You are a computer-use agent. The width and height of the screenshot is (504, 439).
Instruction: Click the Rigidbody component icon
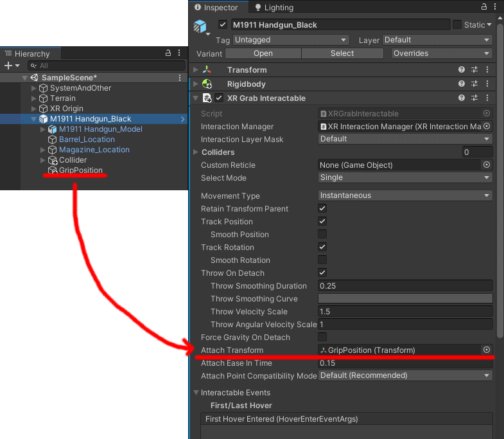coord(207,84)
